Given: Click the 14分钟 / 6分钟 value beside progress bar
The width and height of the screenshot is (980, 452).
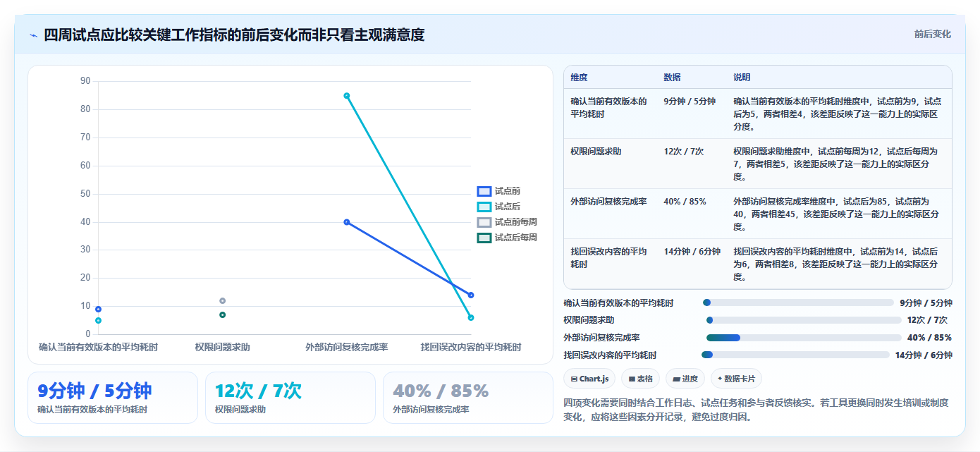Looking at the screenshot, I should pos(924,355).
